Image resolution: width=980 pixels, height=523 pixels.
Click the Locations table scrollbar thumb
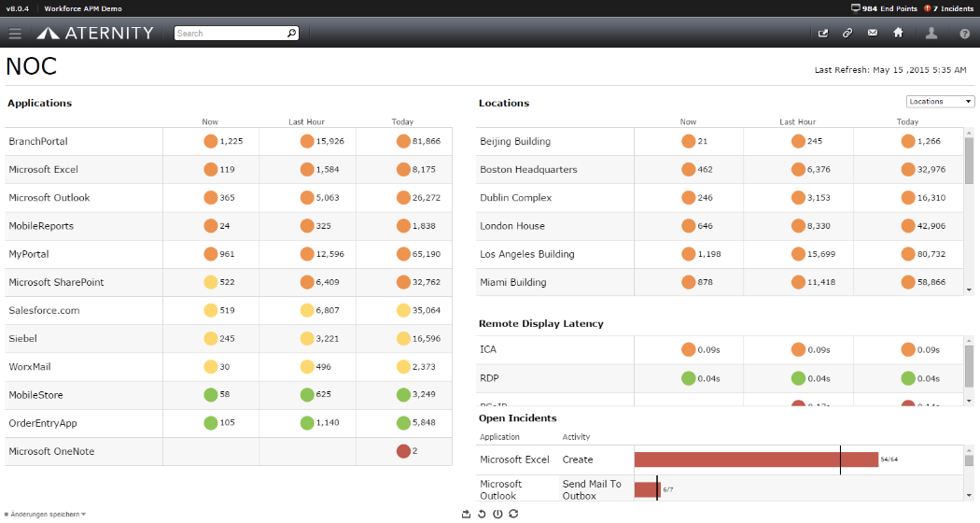coord(969,160)
